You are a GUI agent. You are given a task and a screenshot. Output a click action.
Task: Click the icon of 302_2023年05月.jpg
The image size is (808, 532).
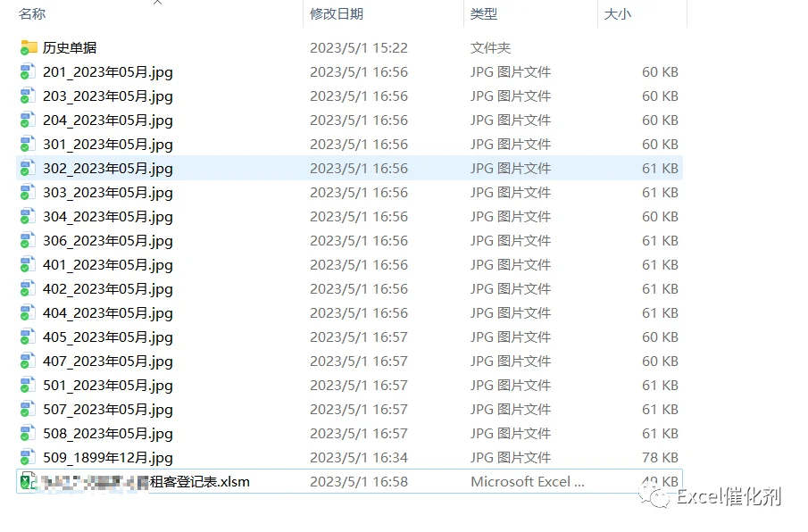(28, 169)
